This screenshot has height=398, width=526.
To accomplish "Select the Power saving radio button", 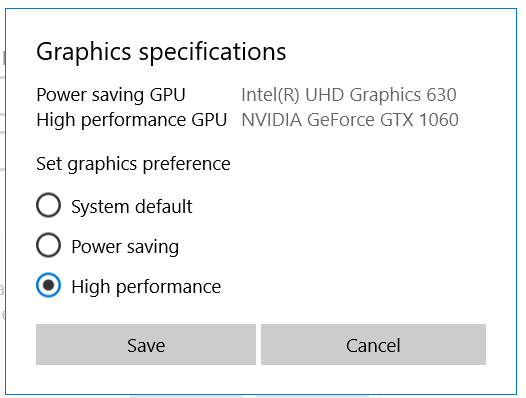I will pyautogui.click(x=48, y=245).
